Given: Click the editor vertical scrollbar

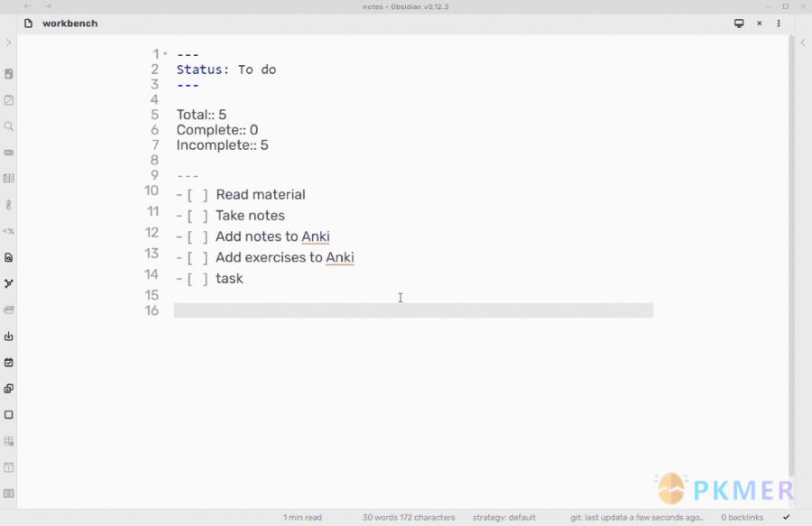Looking at the screenshot, I should pos(790,255).
